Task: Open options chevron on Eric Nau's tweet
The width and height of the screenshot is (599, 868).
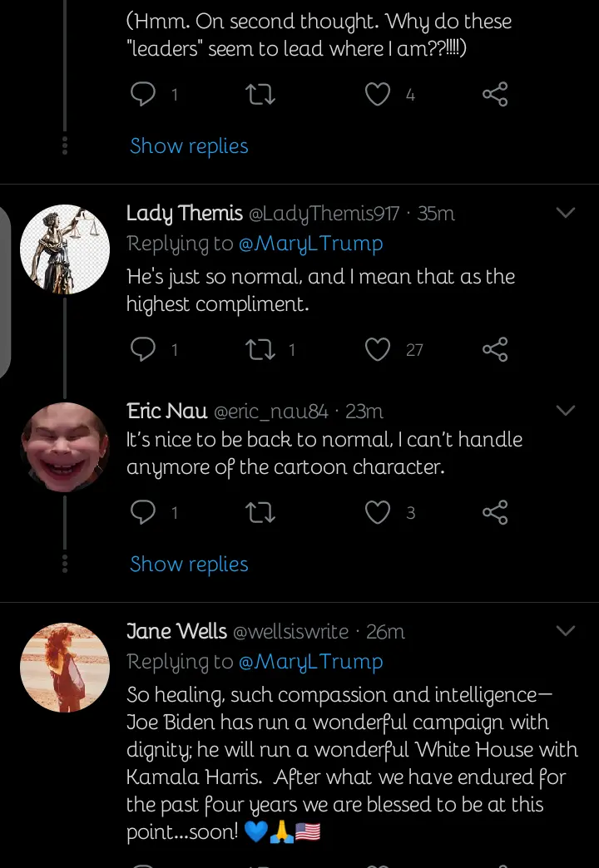Action: point(566,410)
